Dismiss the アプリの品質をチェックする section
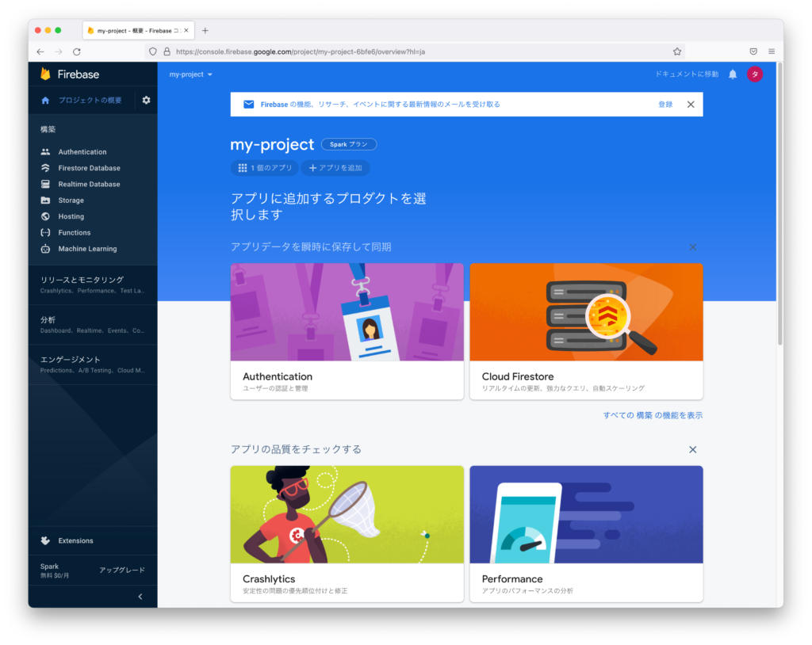This screenshot has height=645, width=812. pos(692,449)
